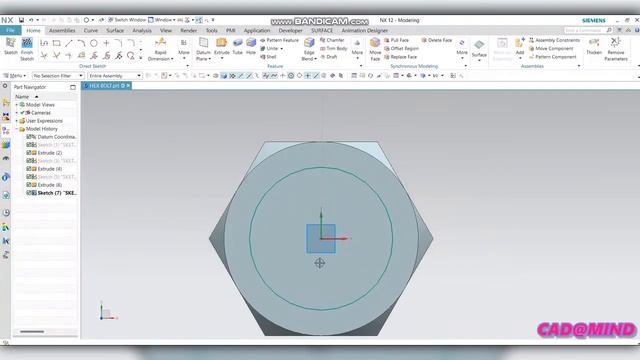Click Assembly Constraints button
640x360 pixels.
tap(554, 40)
